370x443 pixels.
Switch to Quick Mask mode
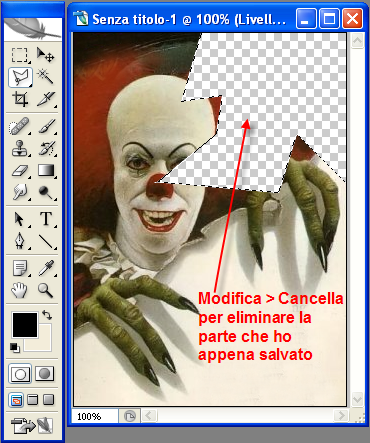pyautogui.click(x=45, y=373)
